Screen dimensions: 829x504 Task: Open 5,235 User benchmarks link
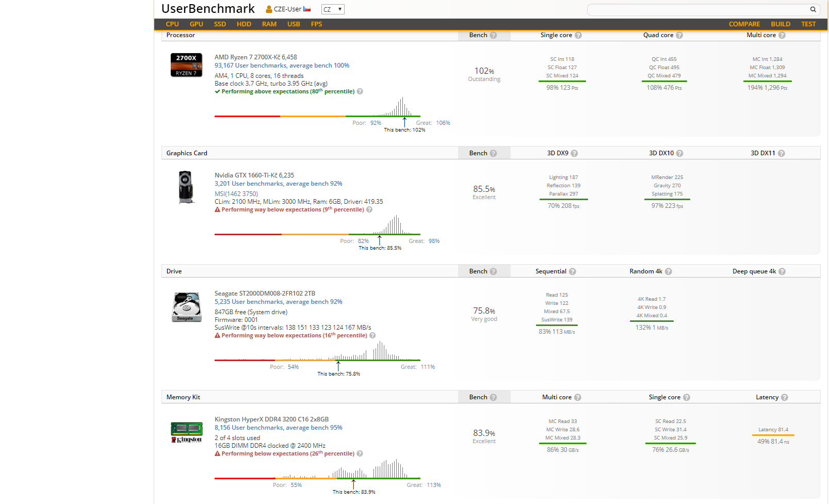(x=279, y=302)
